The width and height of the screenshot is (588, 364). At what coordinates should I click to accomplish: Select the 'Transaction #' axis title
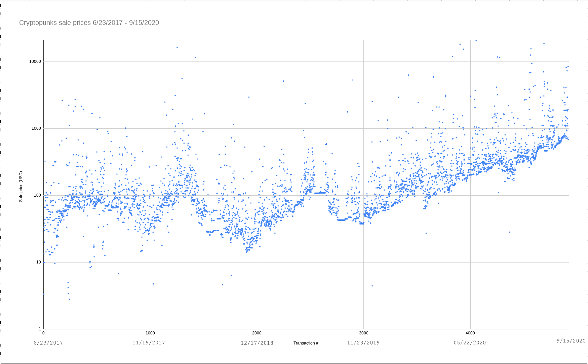[306, 343]
